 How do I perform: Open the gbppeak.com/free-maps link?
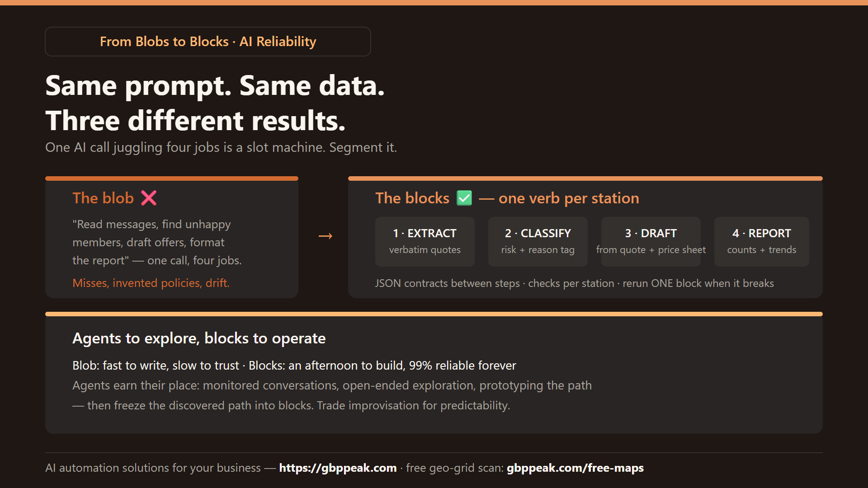575,468
